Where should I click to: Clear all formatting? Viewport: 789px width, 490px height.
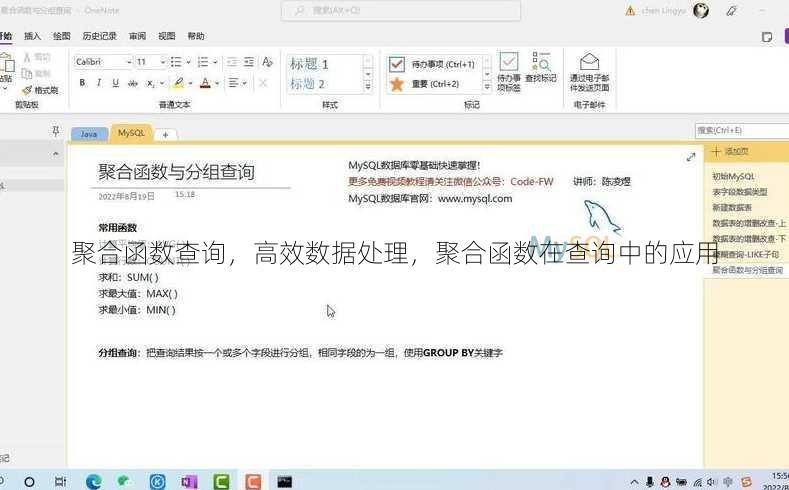click(x=267, y=62)
